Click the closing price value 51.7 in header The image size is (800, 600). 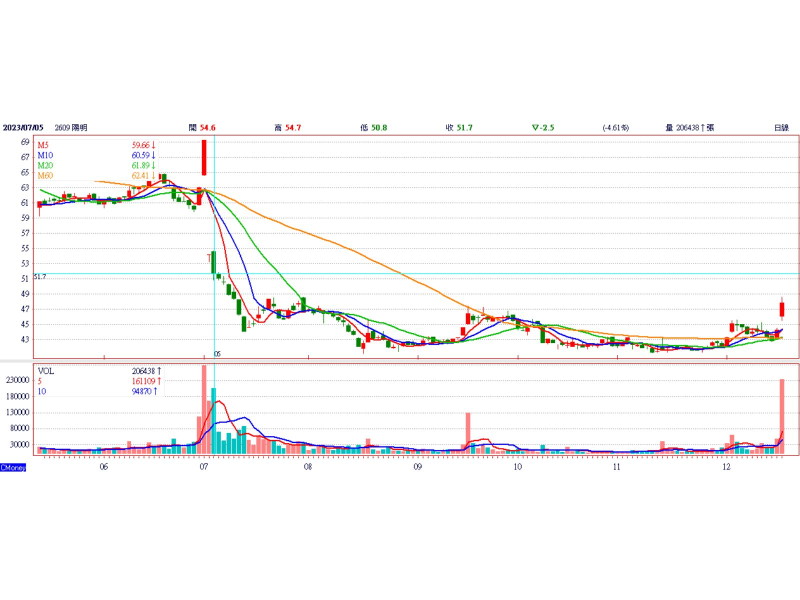(x=464, y=128)
